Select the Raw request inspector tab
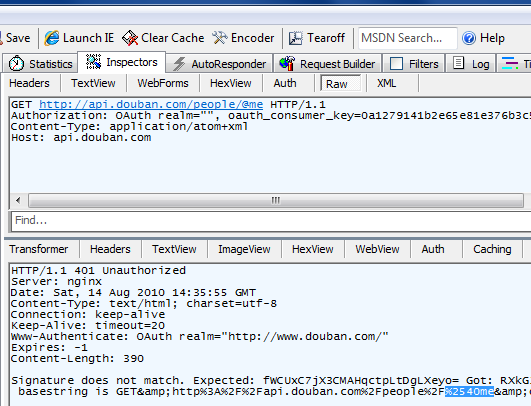 (340, 84)
